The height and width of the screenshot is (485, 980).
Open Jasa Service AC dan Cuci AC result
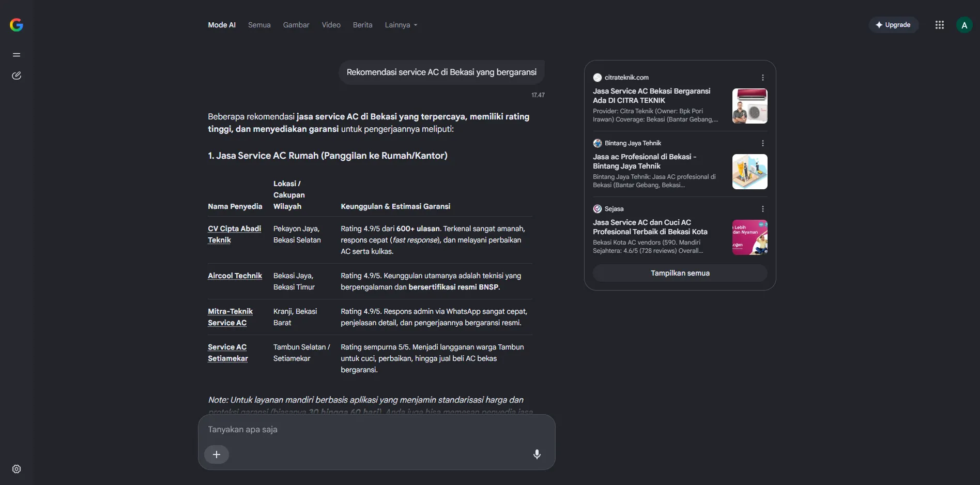pos(650,227)
